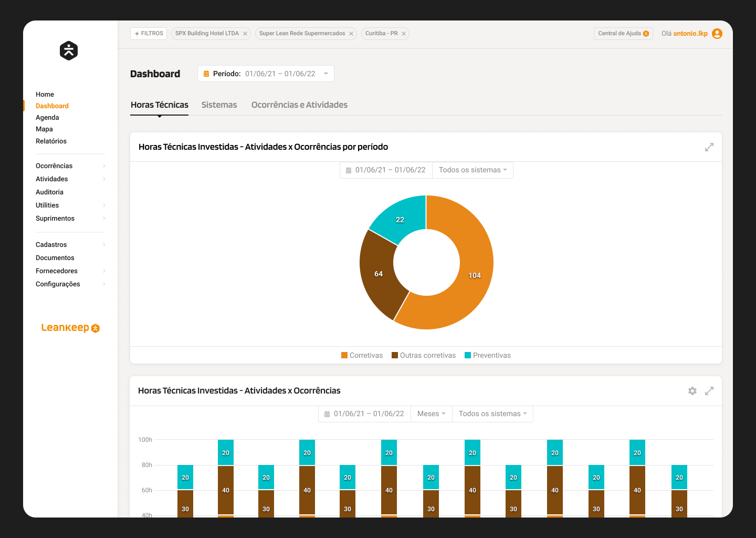Image resolution: width=756 pixels, height=538 pixels.
Task: Click the calendar icon above the pie chart
Action: pos(348,170)
